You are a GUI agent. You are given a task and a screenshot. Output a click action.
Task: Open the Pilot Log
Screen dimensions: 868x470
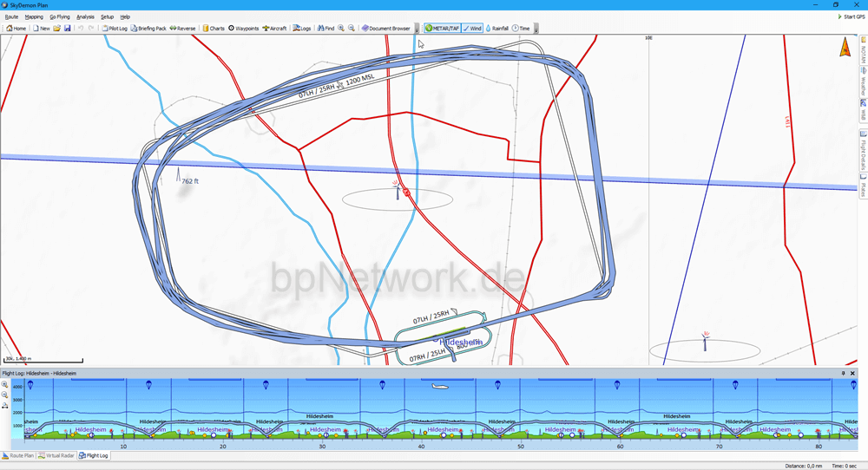point(115,29)
